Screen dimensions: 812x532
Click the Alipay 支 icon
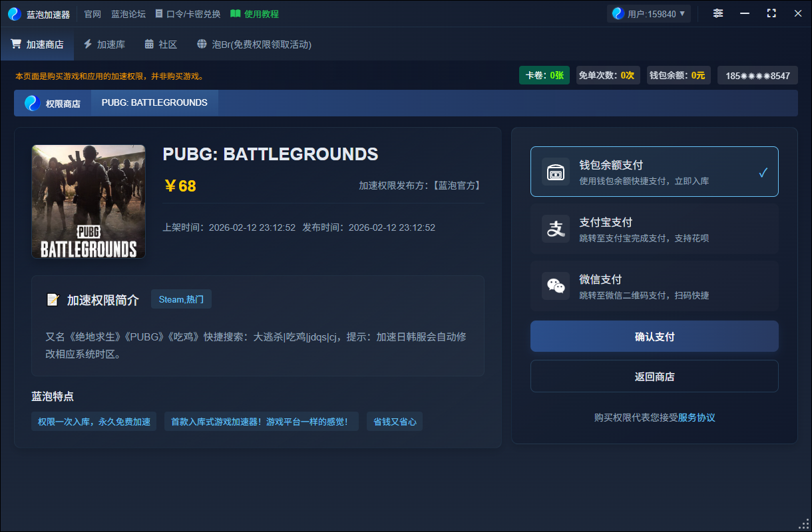tap(556, 229)
